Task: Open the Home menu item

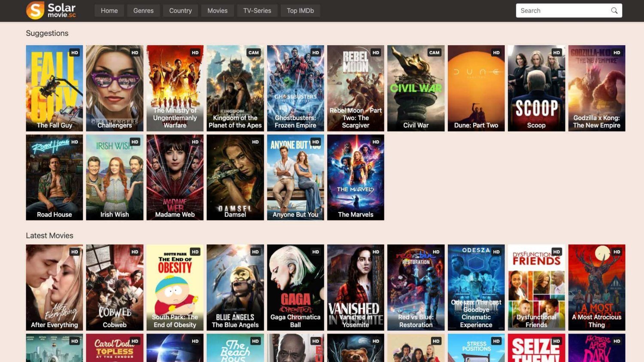Action: [x=109, y=11]
